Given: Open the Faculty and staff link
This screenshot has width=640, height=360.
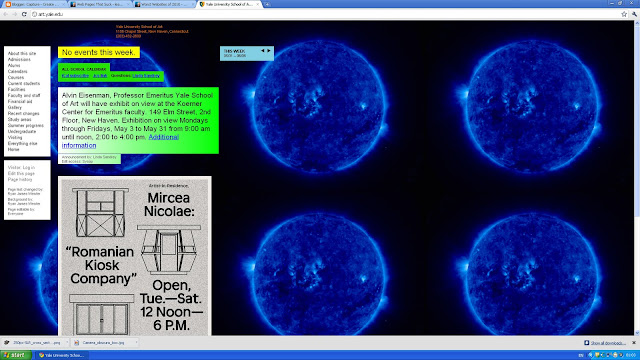Looking at the screenshot, I should [24, 96].
